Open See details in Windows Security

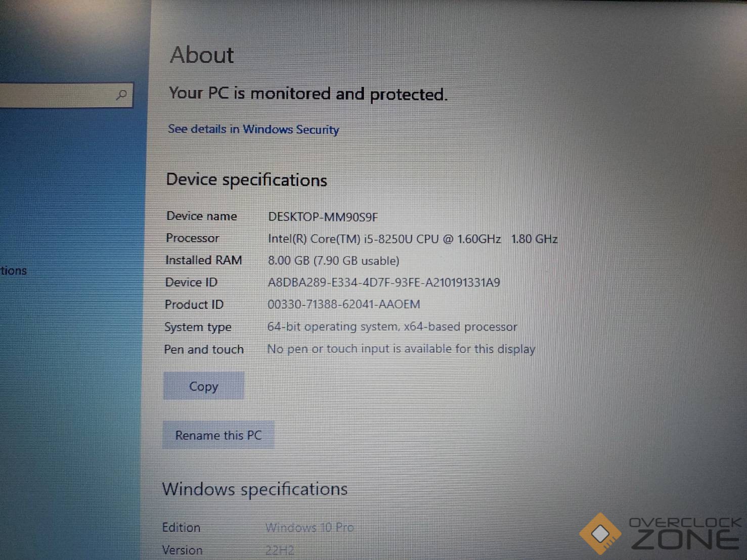coord(253,129)
